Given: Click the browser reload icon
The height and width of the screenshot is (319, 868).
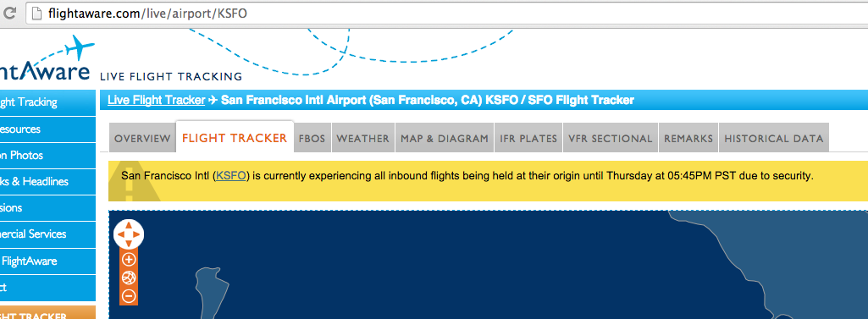Looking at the screenshot, I should [9, 13].
